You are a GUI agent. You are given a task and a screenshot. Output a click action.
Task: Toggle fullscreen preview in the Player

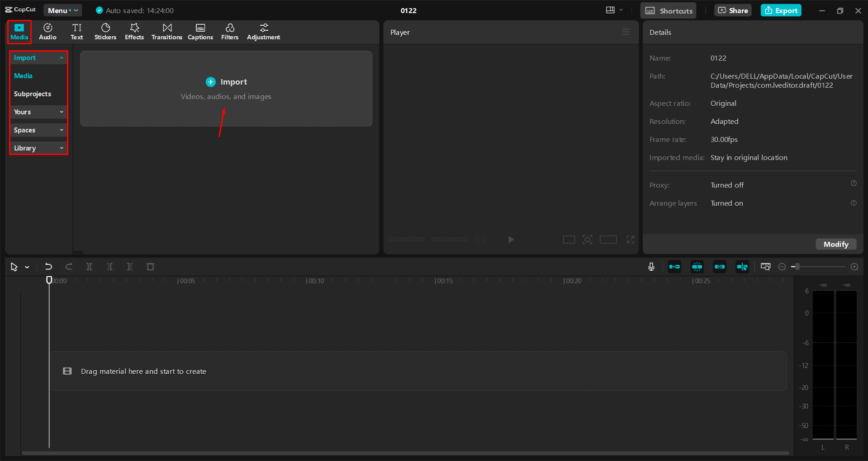[630, 240]
